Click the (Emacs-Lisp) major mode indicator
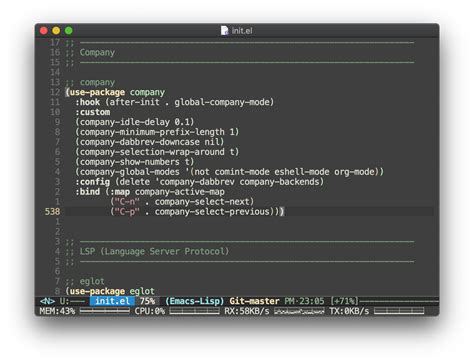The image size is (474, 362). (194, 301)
